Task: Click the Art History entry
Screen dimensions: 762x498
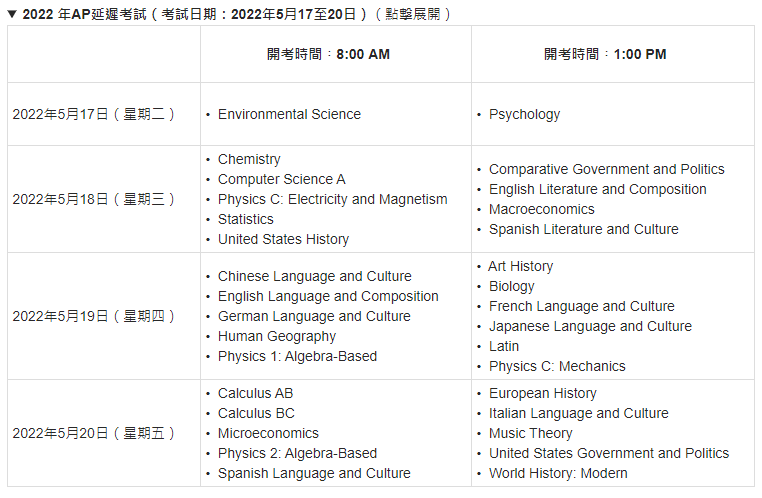Action: pos(520,266)
